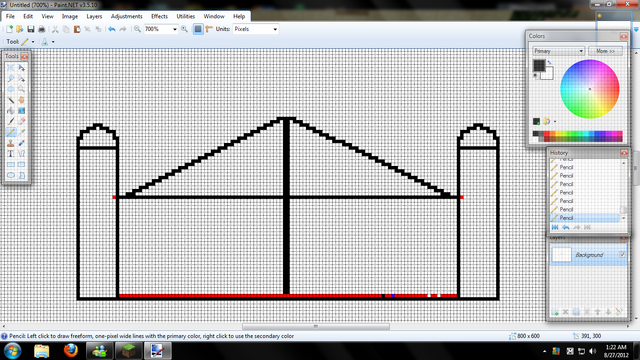Open the Edit menu
Screen dimensions: 640x360
pyautogui.click(x=28, y=16)
